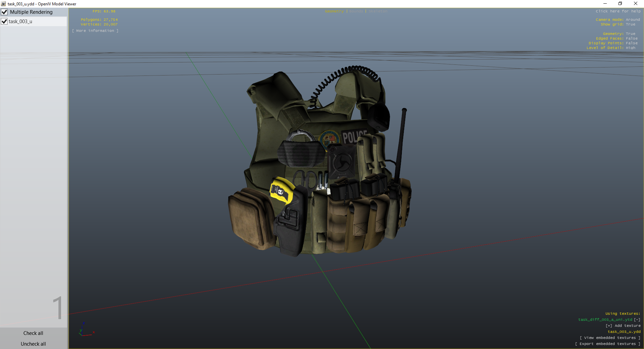
Task: Switch to the Skeleton tab
Action: point(378,11)
